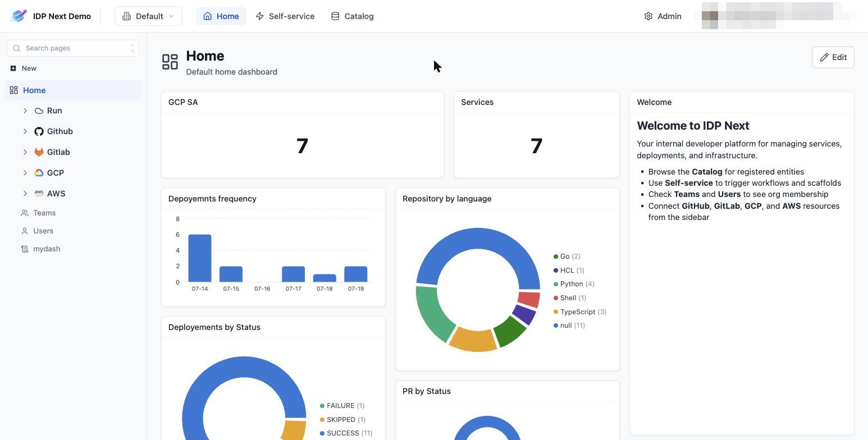This screenshot has width=868, height=440.
Task: Click the up/down arrows in the search box
Action: pyautogui.click(x=133, y=48)
